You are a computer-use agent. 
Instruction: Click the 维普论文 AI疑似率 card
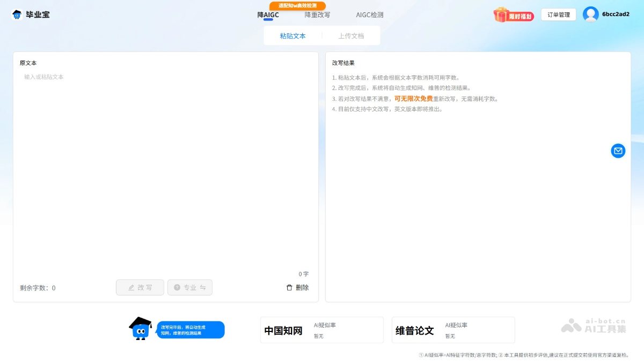click(x=453, y=330)
